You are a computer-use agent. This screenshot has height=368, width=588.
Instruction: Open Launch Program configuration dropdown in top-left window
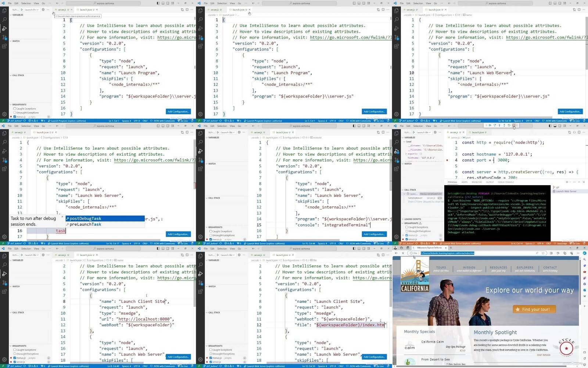[x=32, y=10]
